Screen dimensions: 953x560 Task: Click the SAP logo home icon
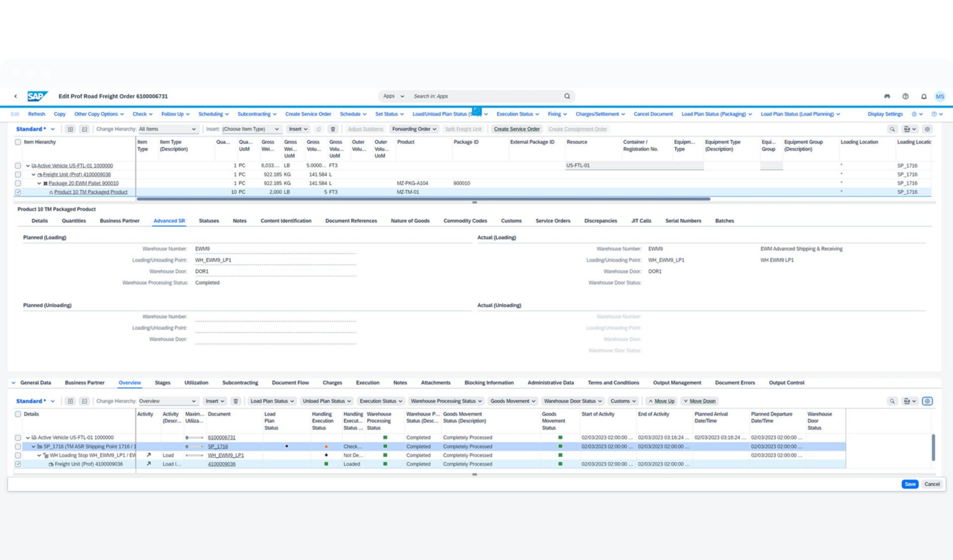[x=37, y=96]
